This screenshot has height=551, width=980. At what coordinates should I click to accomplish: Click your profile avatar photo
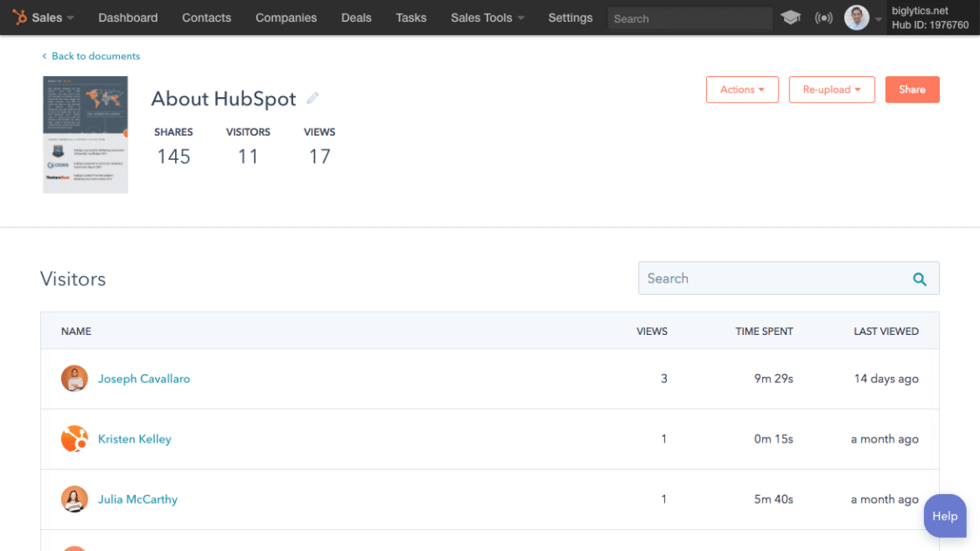(857, 17)
